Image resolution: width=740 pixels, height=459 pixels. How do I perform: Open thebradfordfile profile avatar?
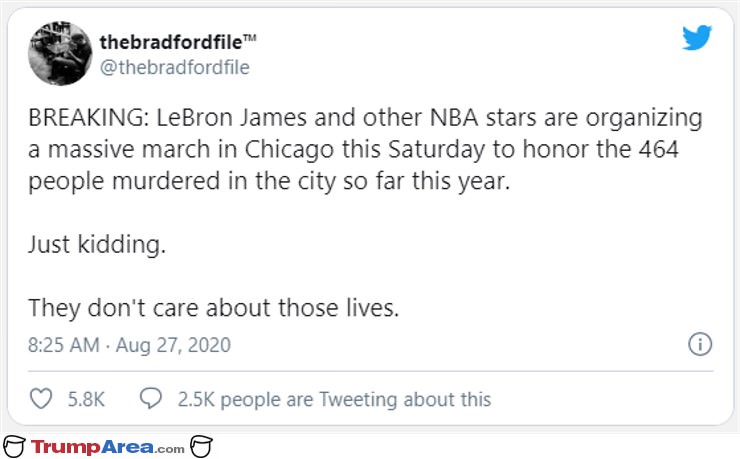coord(60,53)
